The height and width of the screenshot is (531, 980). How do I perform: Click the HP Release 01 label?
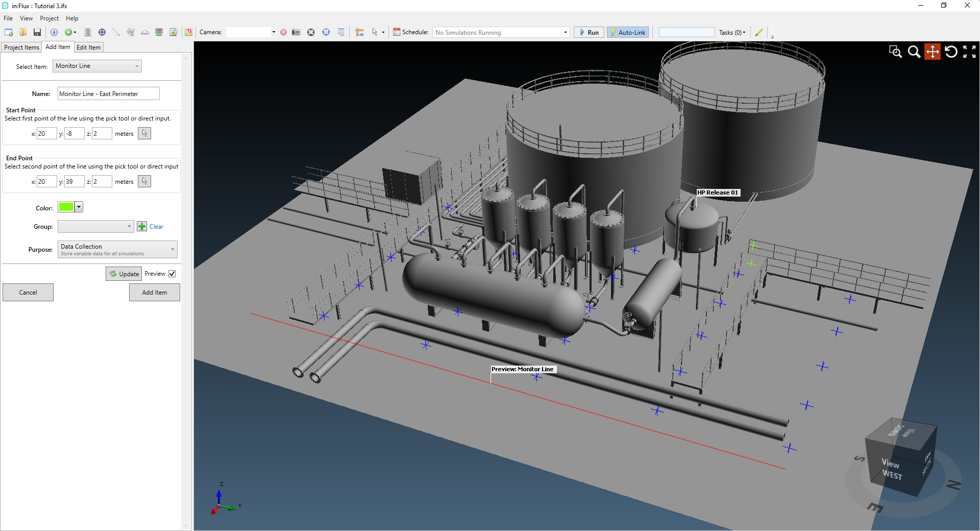click(718, 192)
